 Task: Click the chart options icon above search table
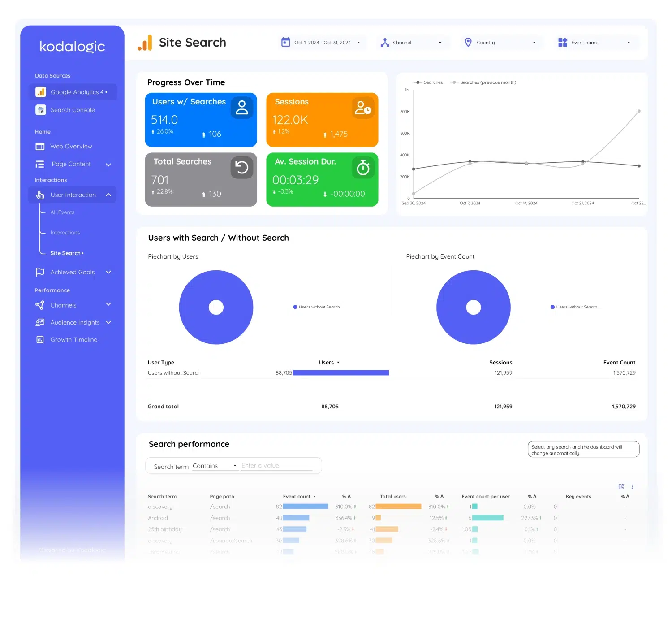621,486
